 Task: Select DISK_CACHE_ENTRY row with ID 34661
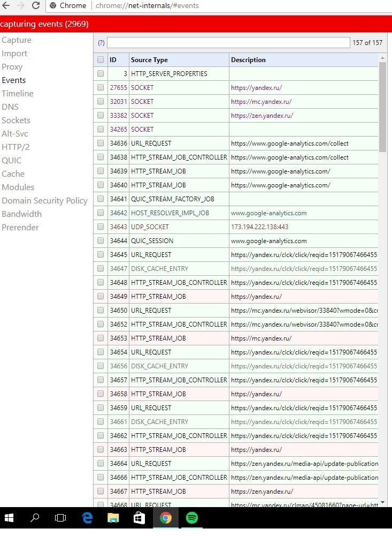coord(236,421)
